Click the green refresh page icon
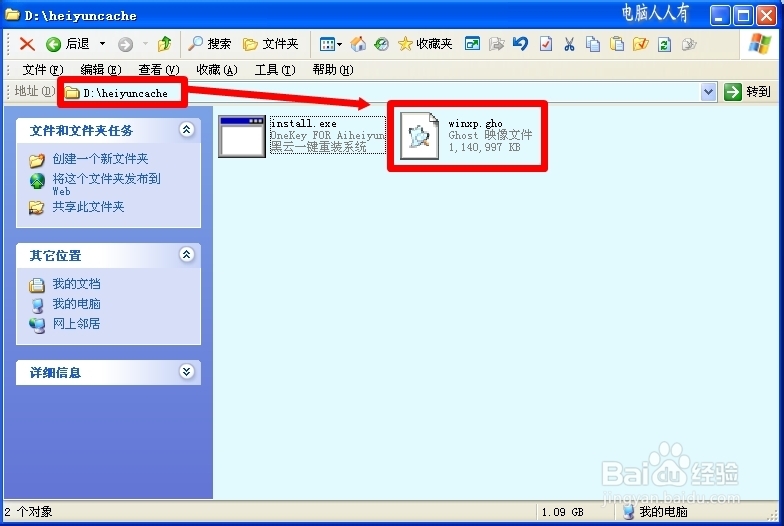Screen dimensions: 784x526 pos(664,44)
